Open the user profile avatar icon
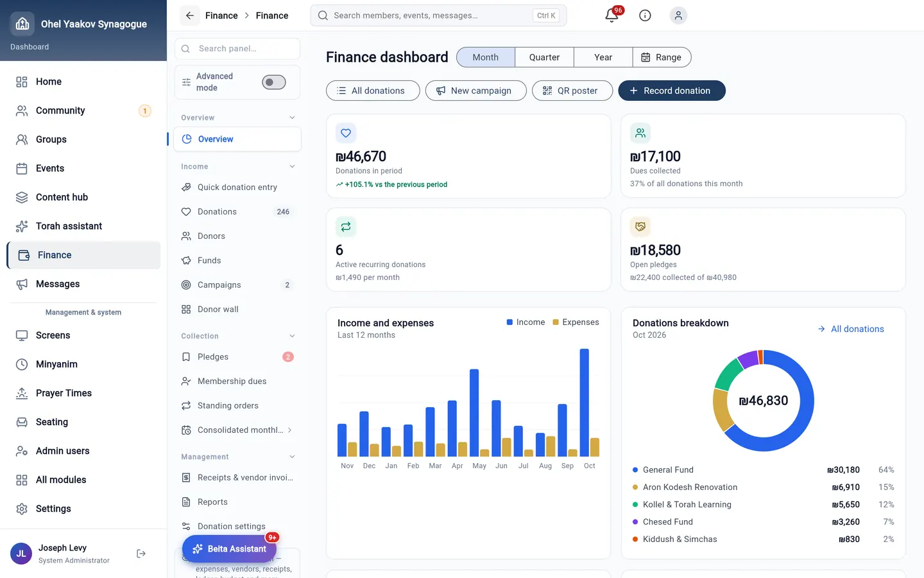The width and height of the screenshot is (924, 578). [678, 15]
